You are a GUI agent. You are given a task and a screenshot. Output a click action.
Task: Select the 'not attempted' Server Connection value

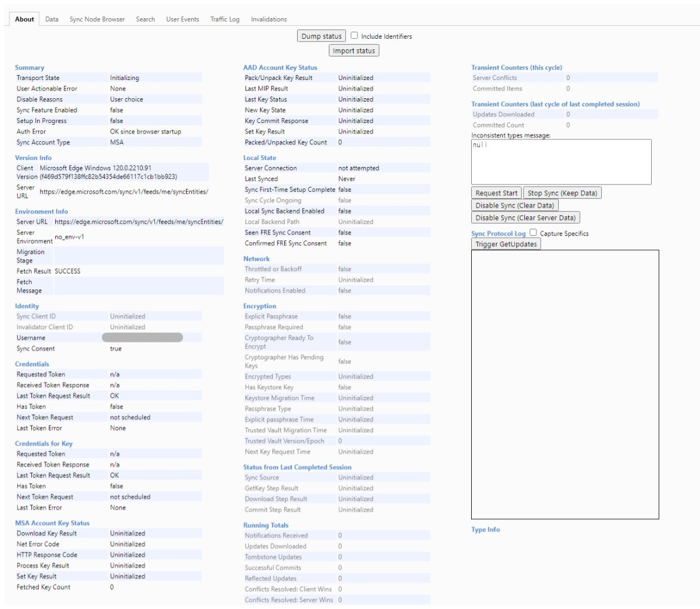pos(358,168)
